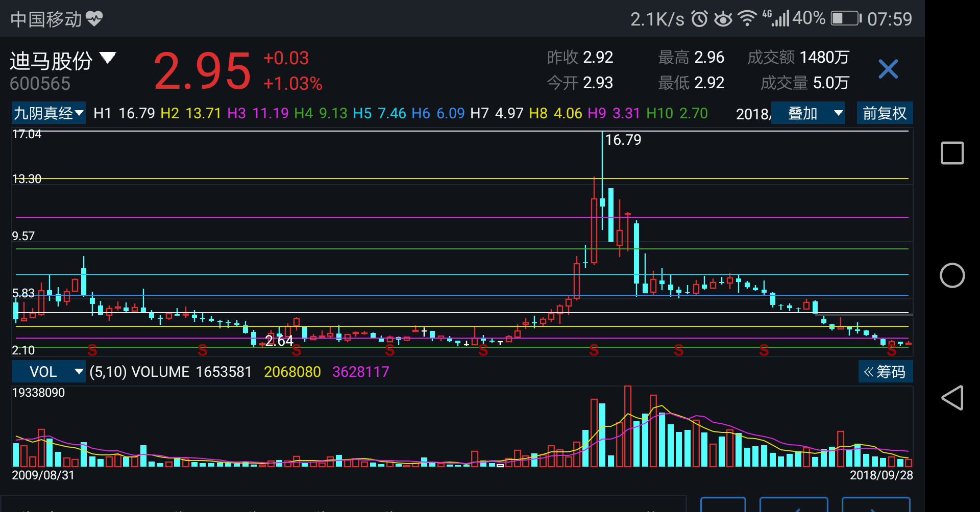Screen dimensions: 980x512
Task: Open the stock selector arrow beside 迪马股份
Action: pyautogui.click(x=108, y=58)
